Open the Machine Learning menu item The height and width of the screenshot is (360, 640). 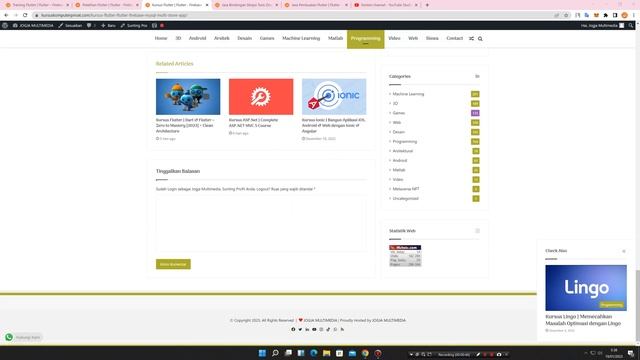[301, 38]
